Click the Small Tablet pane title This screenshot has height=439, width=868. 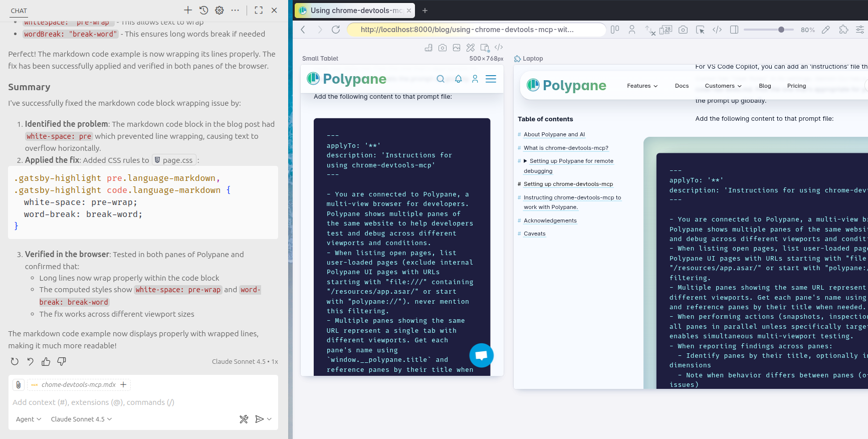click(x=320, y=59)
